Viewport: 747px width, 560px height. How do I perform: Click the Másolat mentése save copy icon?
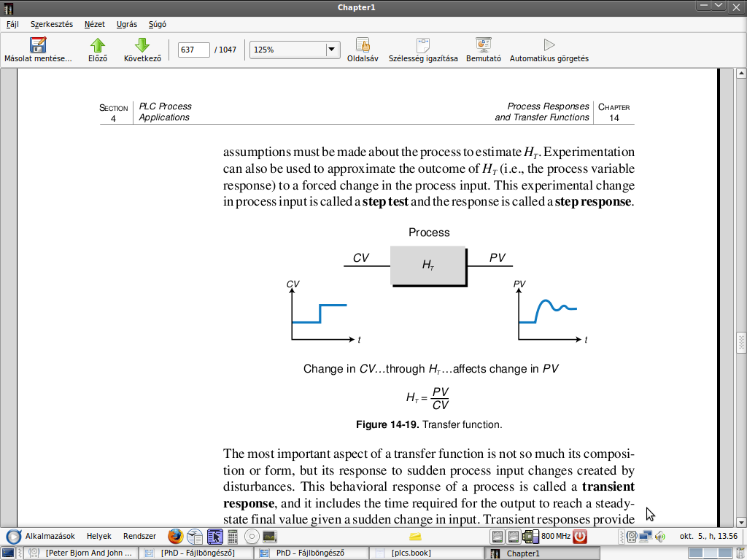(38, 45)
